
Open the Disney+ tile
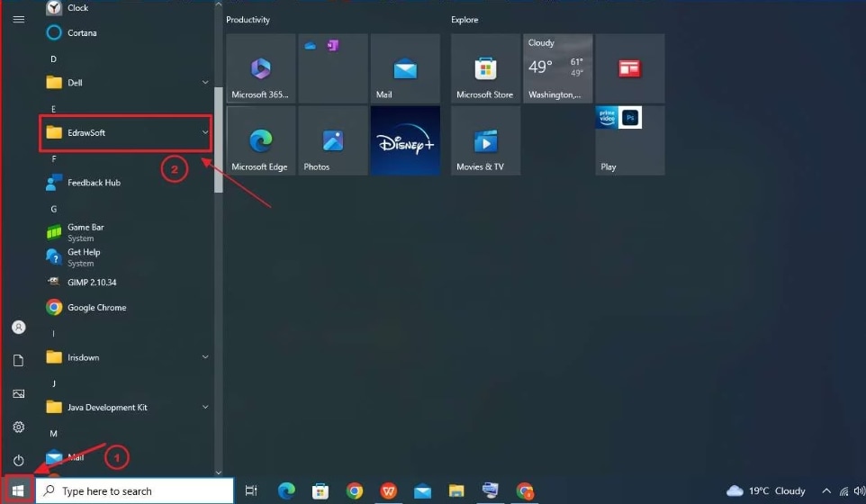click(x=405, y=140)
